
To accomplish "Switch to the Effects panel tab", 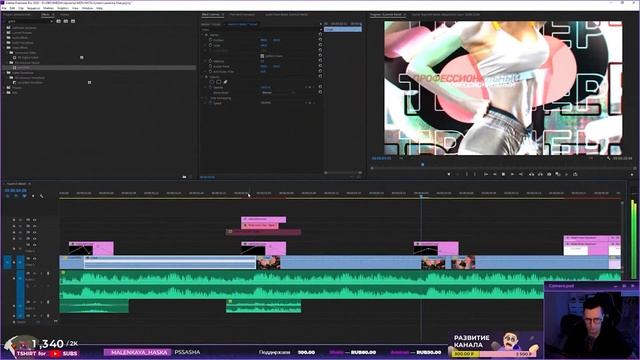I will click(x=45, y=15).
